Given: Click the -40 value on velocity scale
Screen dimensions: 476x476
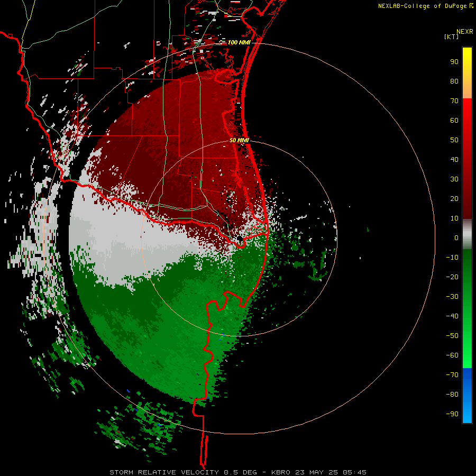Looking at the screenshot, I should (x=452, y=316).
